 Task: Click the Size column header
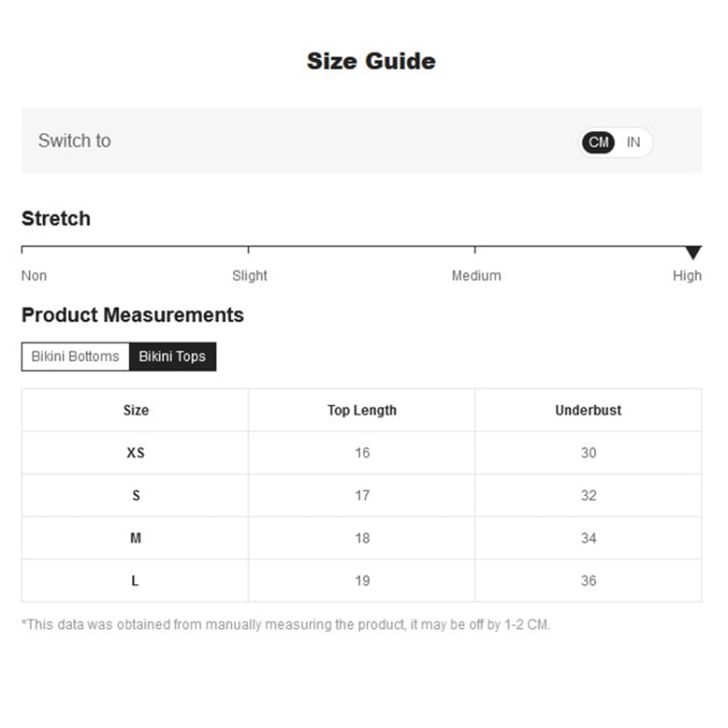[x=136, y=411]
